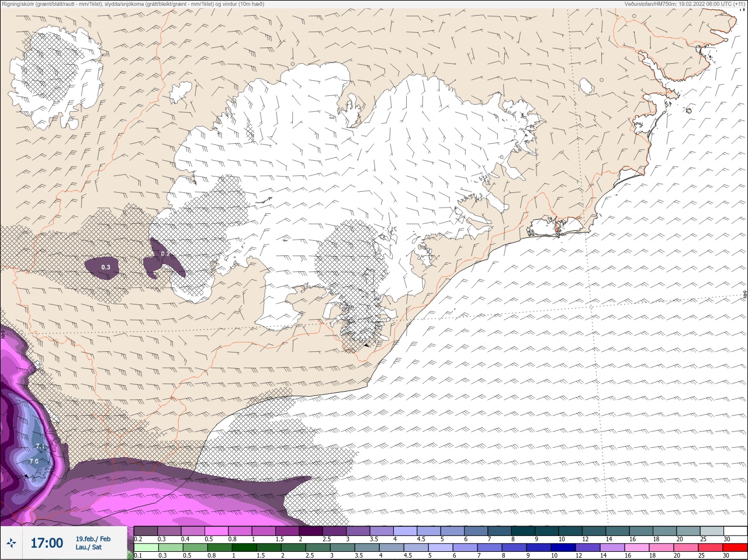Image resolution: width=748 pixels, height=560 pixels.
Task: Click the 0.3 precipitation value on the map
Action: (106, 267)
